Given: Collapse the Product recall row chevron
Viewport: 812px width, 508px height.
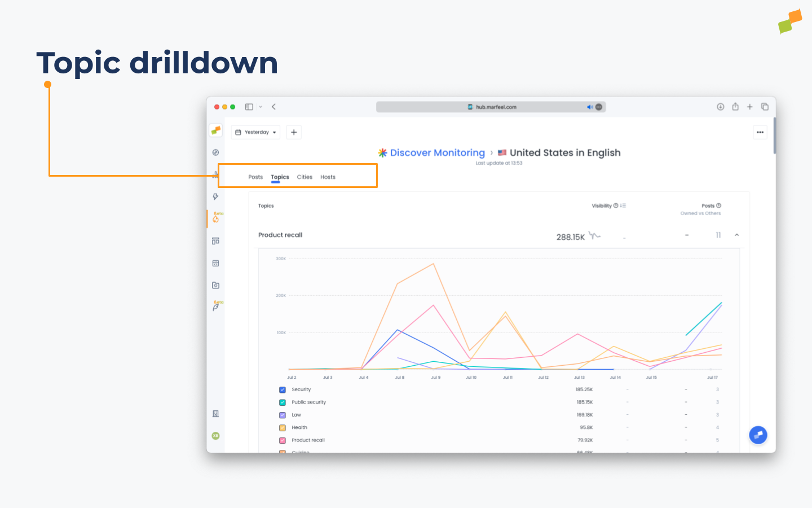Looking at the screenshot, I should (736, 235).
